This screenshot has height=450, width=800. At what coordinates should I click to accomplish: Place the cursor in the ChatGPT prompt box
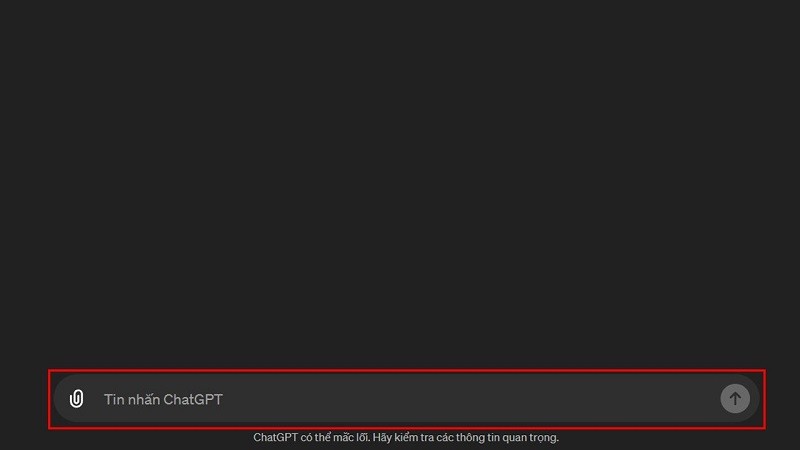[x=407, y=399]
